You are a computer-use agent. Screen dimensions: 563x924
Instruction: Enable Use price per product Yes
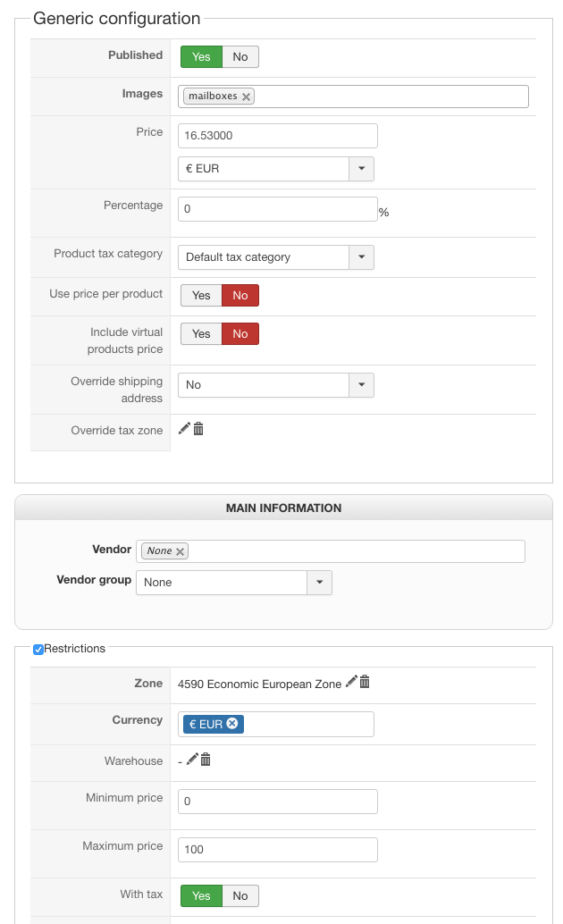coord(201,295)
